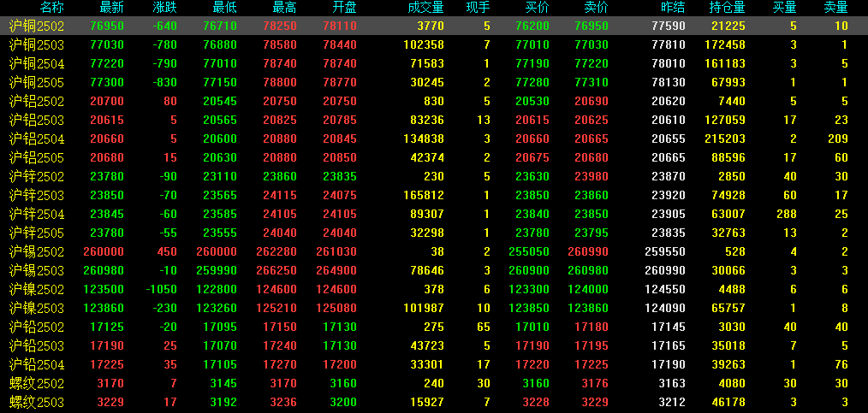
Task: Click the 买价 column header
Action: [x=537, y=7]
